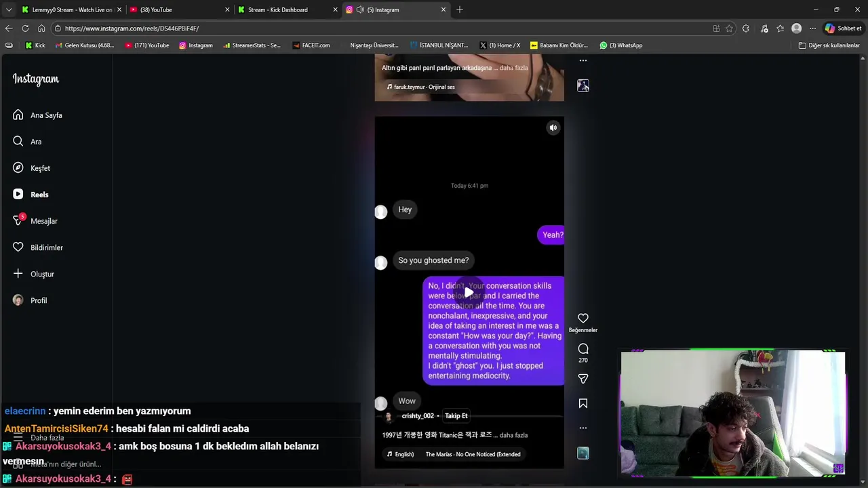Open Diğer sık kullanılanlar folder
Viewport: 868px width, 488px height.
click(x=829, y=45)
